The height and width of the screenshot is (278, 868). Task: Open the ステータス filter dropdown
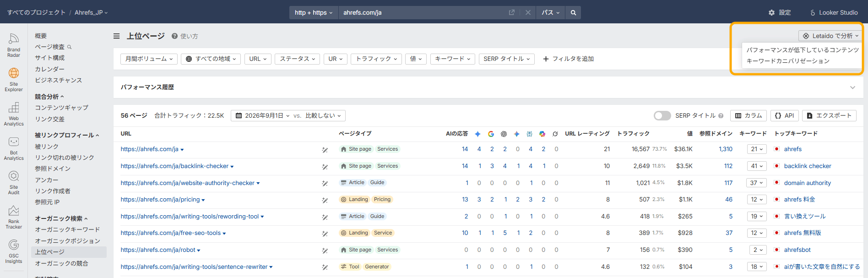pos(298,59)
